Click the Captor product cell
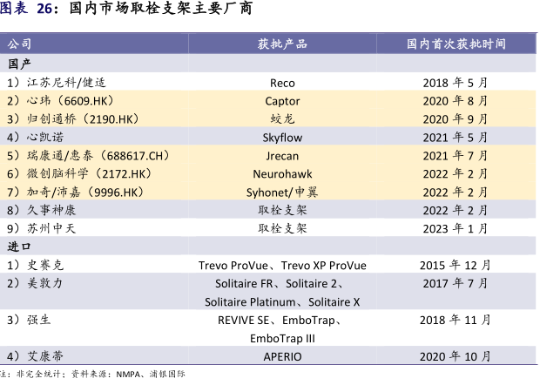Screen dimensions: 540x392 (x=282, y=101)
